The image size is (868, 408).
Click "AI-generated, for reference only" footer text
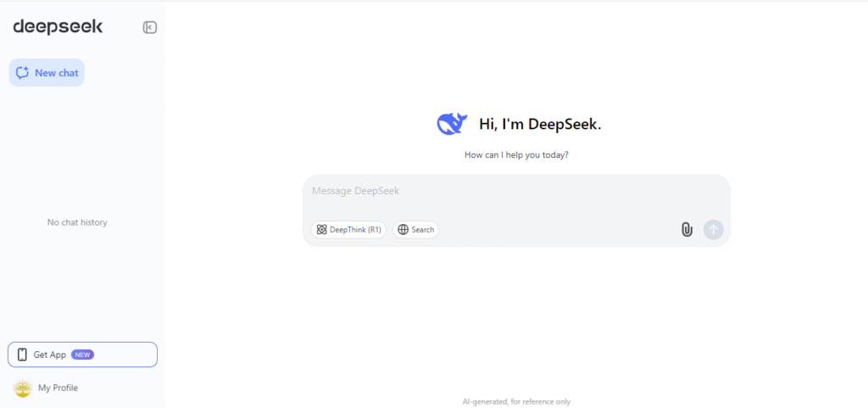(516, 402)
